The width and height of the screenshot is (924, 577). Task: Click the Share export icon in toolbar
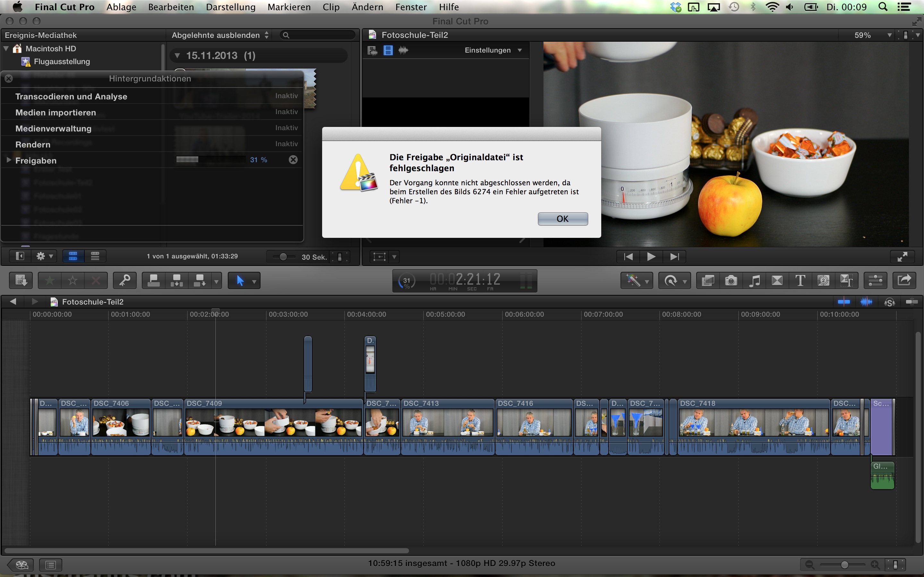pyautogui.click(x=904, y=281)
